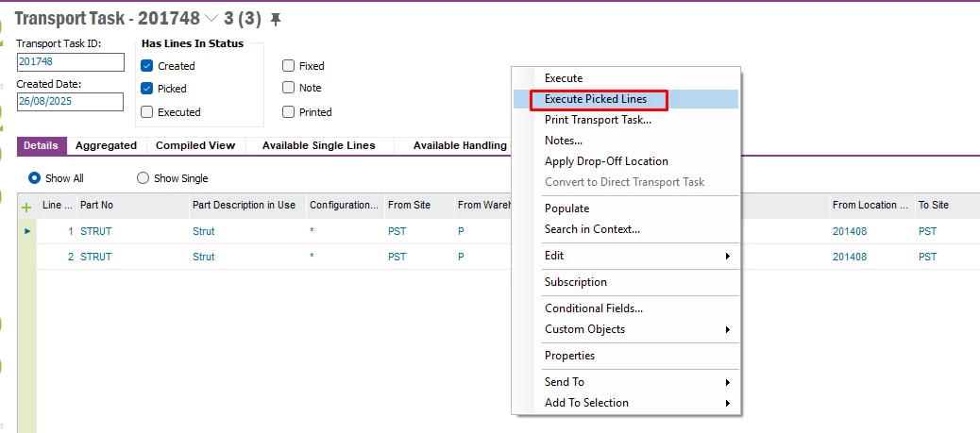
Task: Click the row selector arrow for line 1
Action: click(26, 231)
